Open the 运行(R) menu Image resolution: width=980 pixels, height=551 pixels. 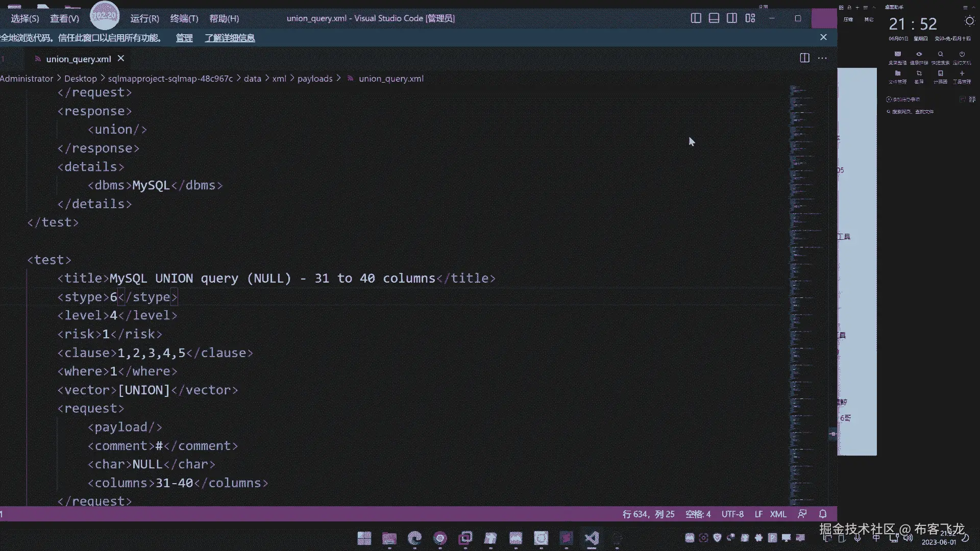pyautogui.click(x=144, y=18)
